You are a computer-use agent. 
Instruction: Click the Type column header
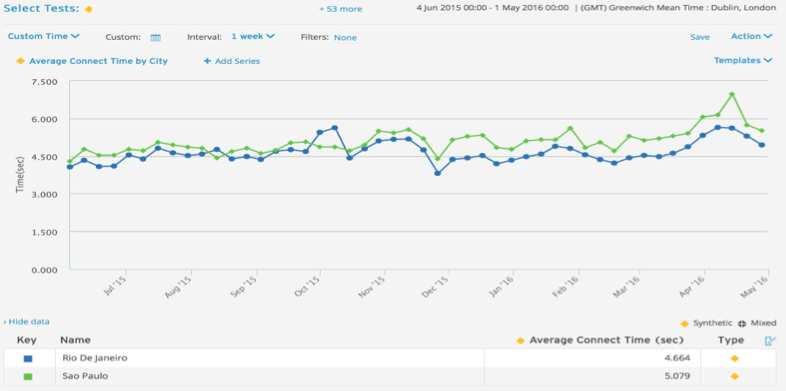click(x=731, y=340)
